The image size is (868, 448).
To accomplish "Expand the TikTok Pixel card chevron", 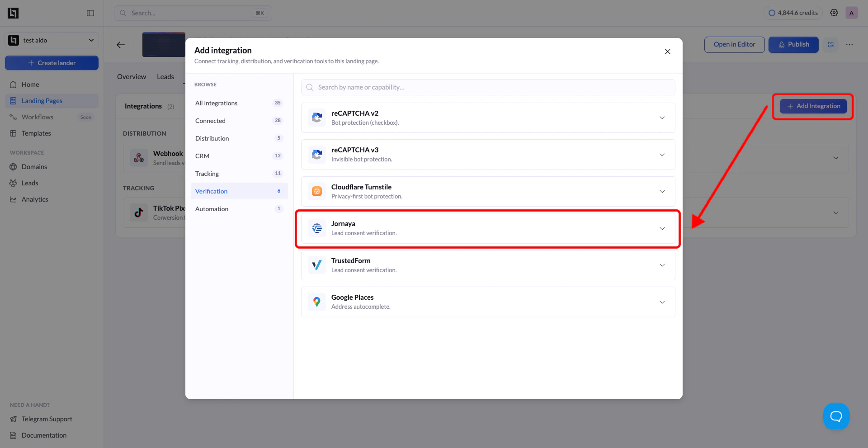I will click(836, 212).
